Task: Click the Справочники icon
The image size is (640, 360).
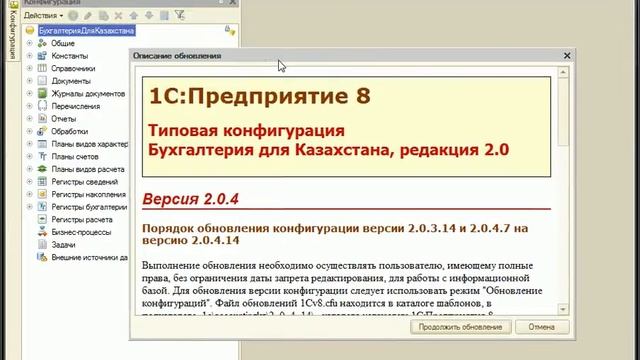Action: [x=42, y=68]
